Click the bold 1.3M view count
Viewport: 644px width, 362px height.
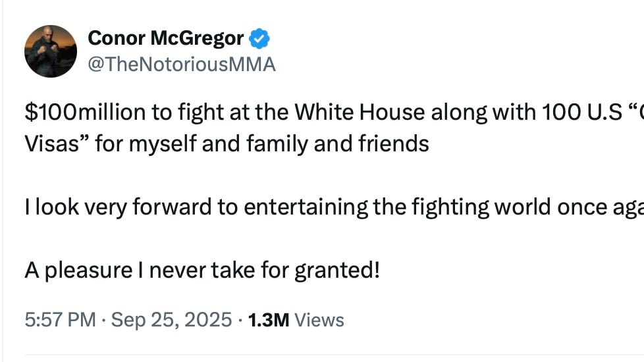(268, 321)
